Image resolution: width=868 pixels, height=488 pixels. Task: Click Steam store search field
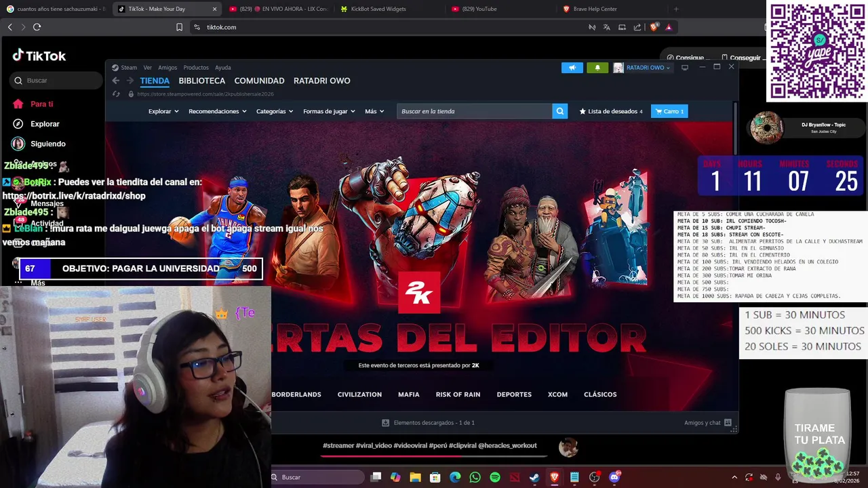click(x=474, y=111)
